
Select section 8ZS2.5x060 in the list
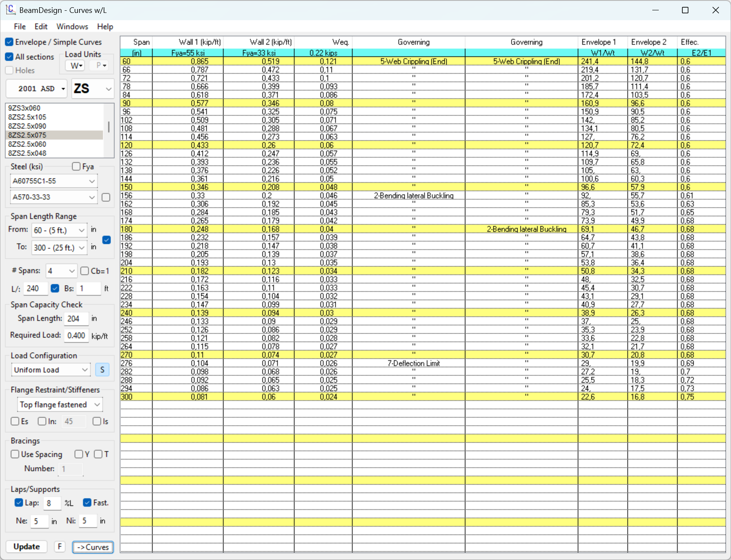coord(28,144)
